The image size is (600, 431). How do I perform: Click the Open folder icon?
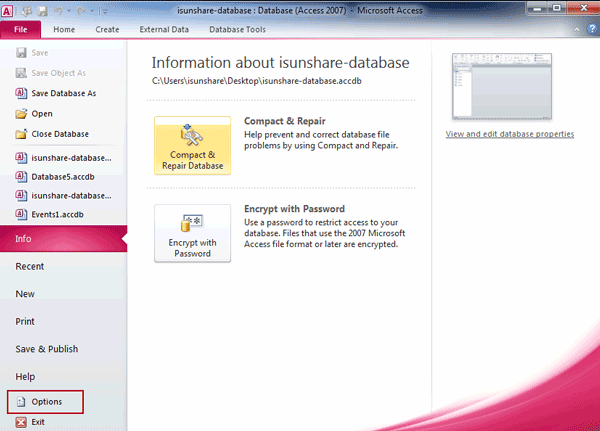[21, 114]
